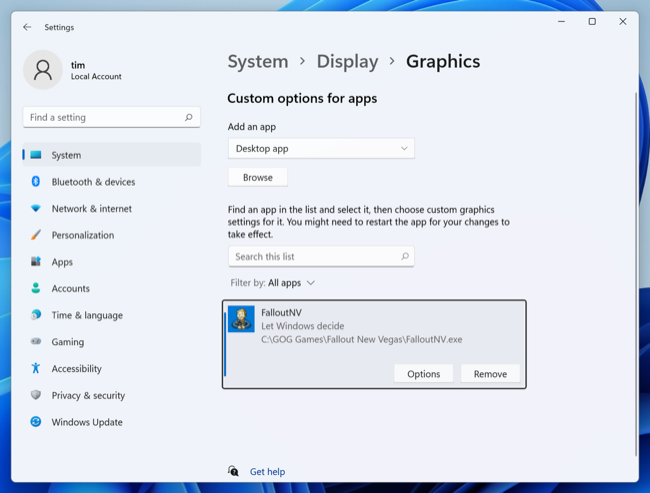
Task: Click the FalloutNV app icon
Action: (x=241, y=319)
